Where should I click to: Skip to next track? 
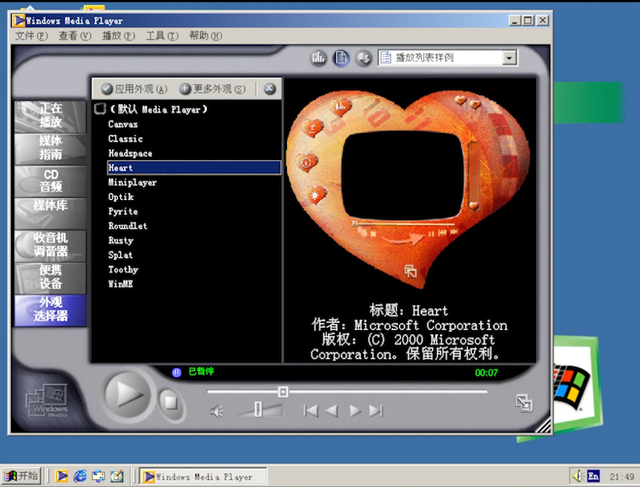[x=376, y=411]
